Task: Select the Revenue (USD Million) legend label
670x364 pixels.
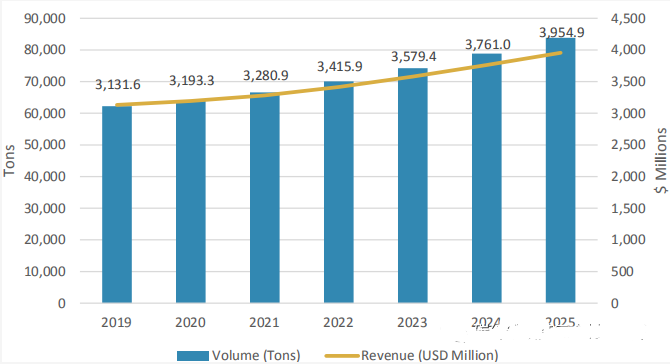Action: click(429, 355)
